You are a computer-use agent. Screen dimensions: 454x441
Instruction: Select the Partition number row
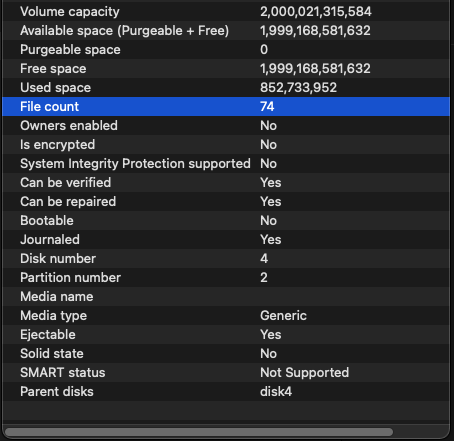(226, 278)
